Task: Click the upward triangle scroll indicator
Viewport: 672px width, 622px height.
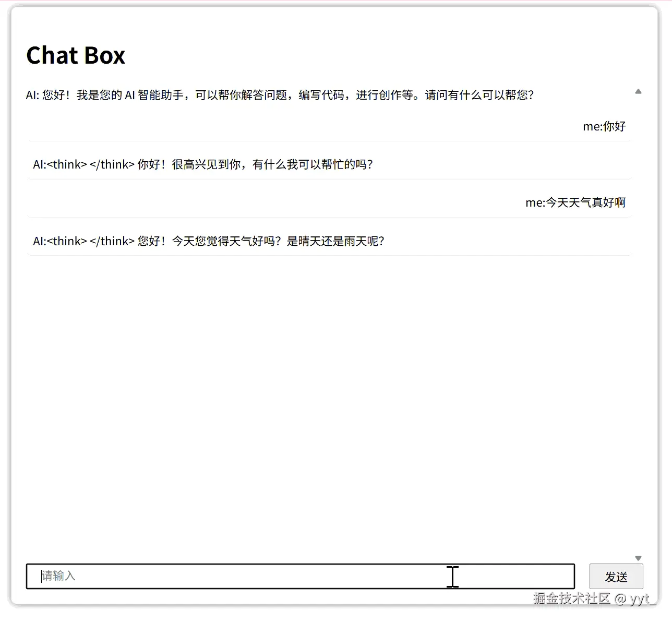Action: [x=638, y=91]
